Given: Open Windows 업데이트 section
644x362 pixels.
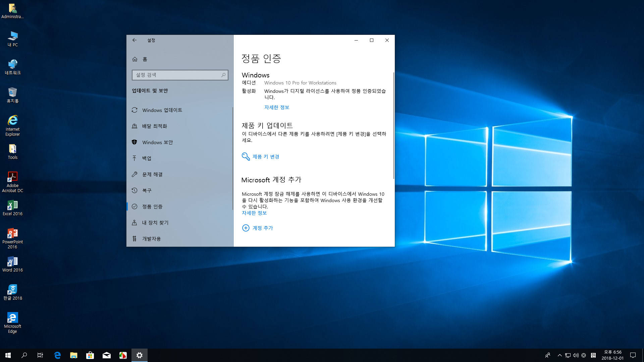Looking at the screenshot, I should point(180,110).
